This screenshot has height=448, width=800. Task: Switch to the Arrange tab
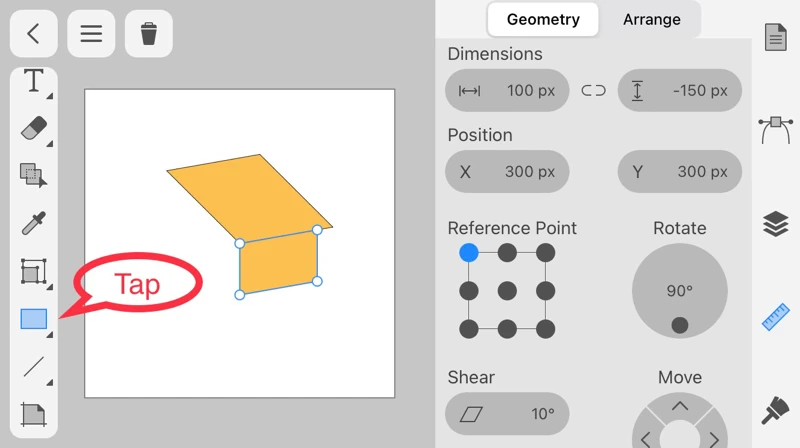tap(651, 19)
